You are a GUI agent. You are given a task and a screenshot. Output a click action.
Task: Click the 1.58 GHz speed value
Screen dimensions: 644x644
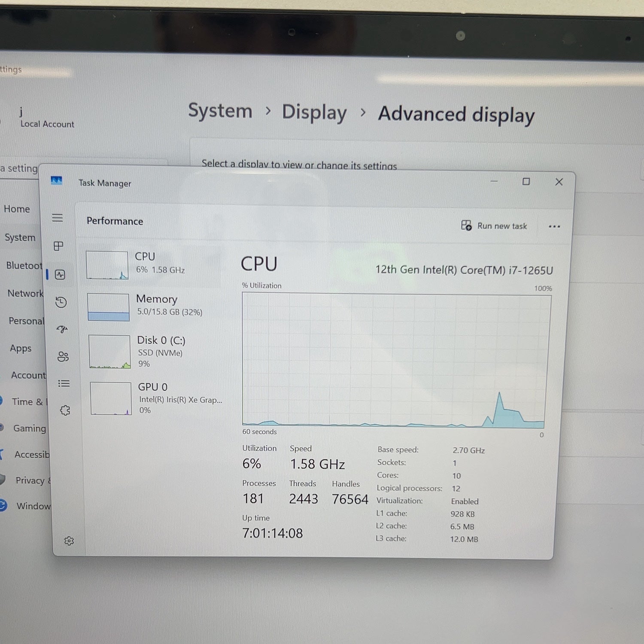(x=317, y=464)
